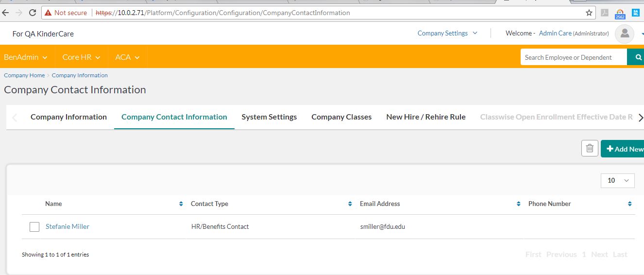Image resolution: width=644 pixels, height=275 pixels.
Task: Open the Company Classes tab
Action: click(x=341, y=117)
